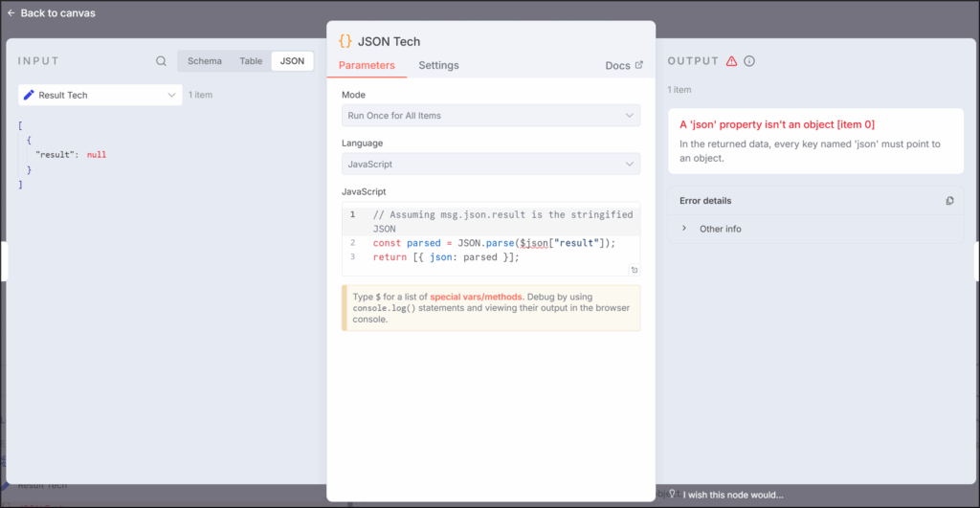Click the comment on code line 1
The height and width of the screenshot is (508, 980).
pos(502,222)
